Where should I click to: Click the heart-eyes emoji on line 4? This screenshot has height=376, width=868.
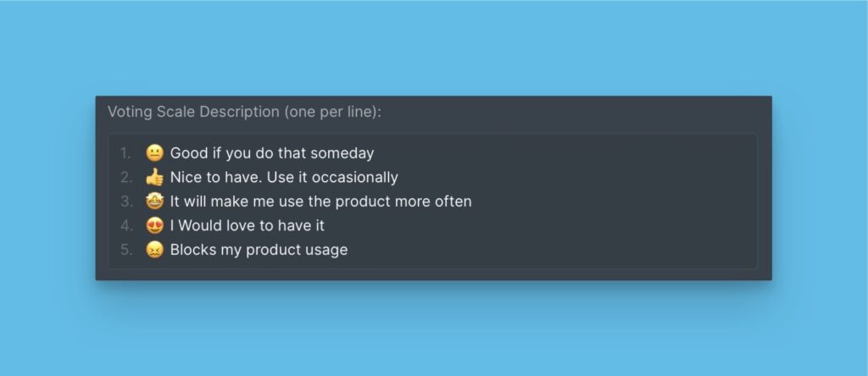coord(154,225)
